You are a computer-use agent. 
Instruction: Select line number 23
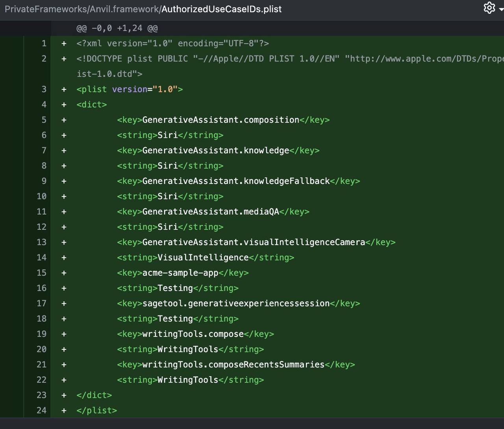[x=41, y=395]
